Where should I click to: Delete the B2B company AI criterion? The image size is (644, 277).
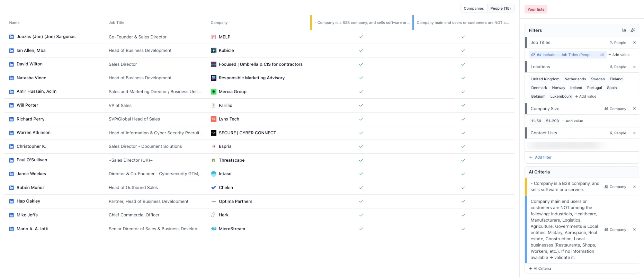click(x=634, y=187)
